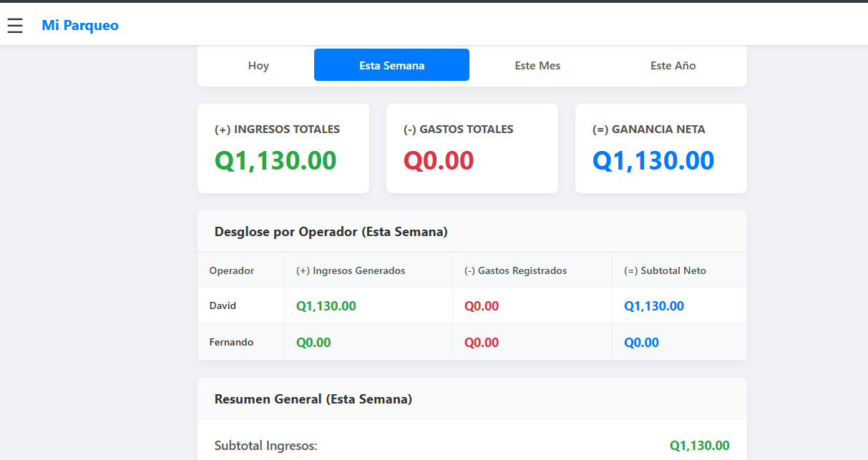Click the Ingresos Generados column header

click(351, 270)
